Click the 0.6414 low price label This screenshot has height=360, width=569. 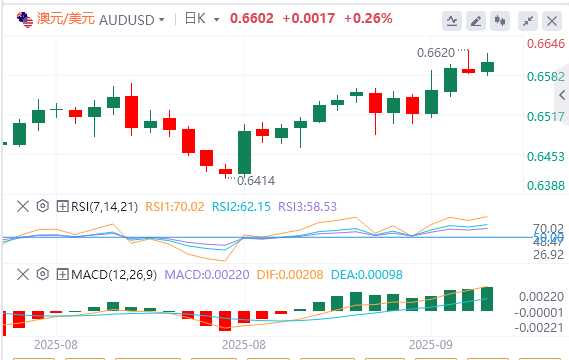pyautogui.click(x=256, y=181)
